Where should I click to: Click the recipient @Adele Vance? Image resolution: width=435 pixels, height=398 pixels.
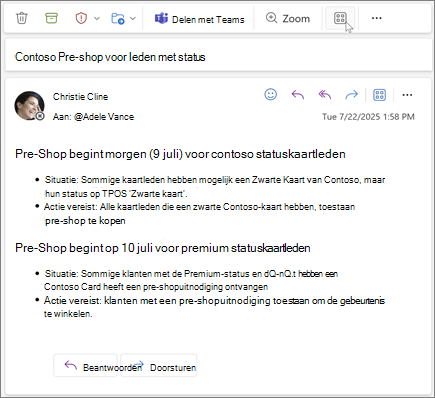[104, 117]
